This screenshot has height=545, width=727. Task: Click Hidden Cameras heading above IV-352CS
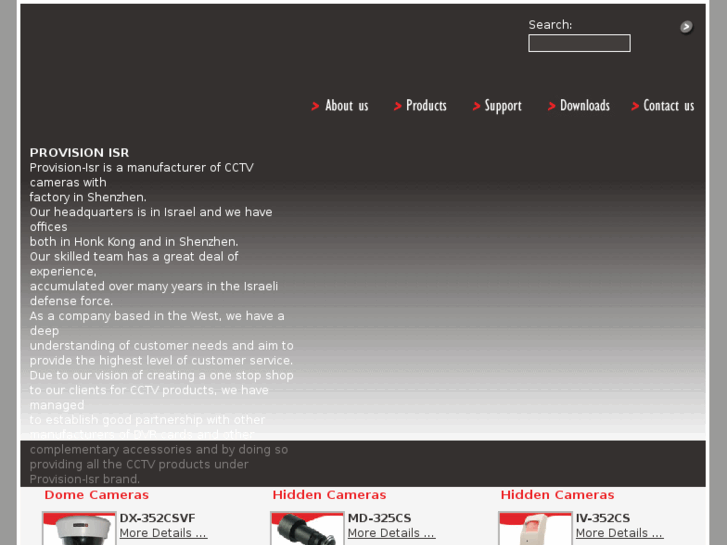(x=557, y=495)
